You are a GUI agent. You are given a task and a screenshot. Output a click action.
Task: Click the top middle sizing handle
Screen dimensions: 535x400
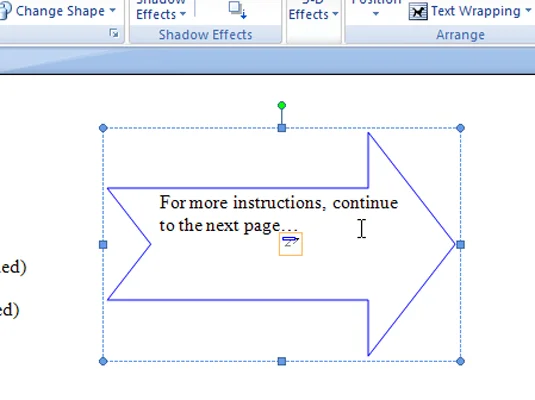tap(282, 128)
